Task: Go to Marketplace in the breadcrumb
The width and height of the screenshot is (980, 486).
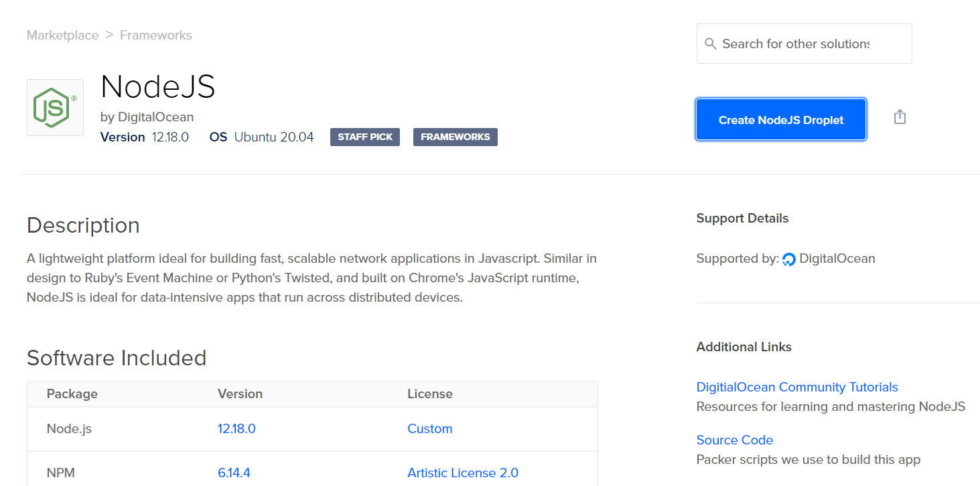Action: [62, 36]
